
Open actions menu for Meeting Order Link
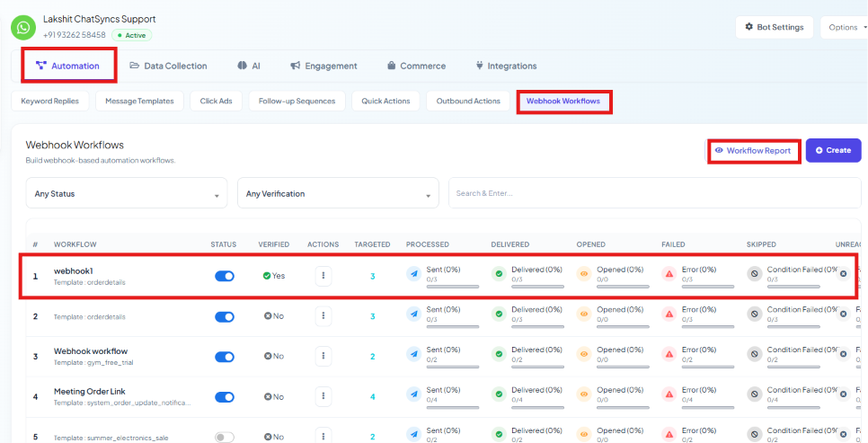click(323, 396)
